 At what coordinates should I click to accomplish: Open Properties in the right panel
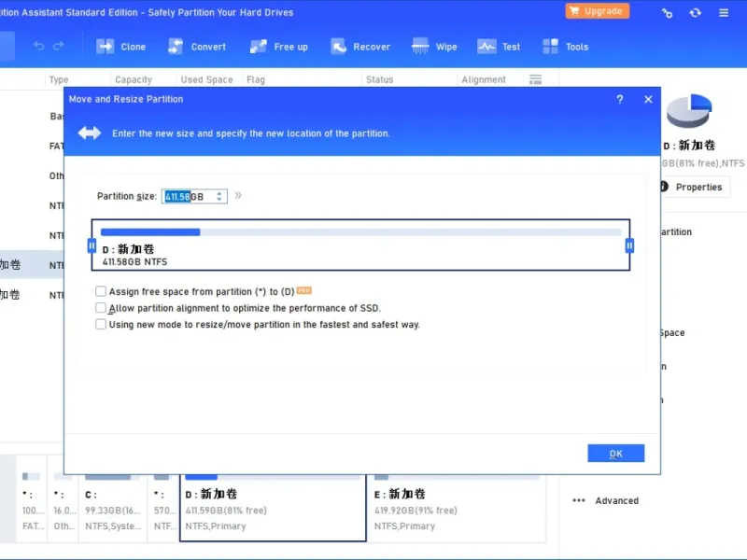coord(694,188)
